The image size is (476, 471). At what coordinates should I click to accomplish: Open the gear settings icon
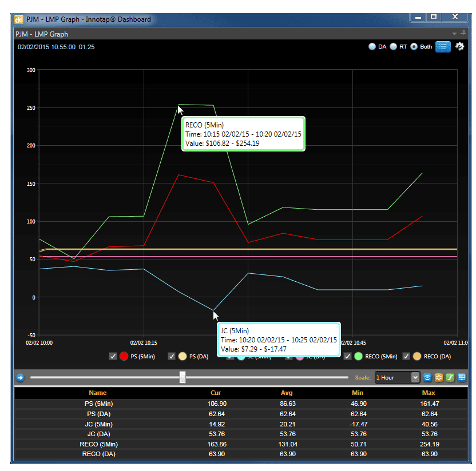click(459, 46)
